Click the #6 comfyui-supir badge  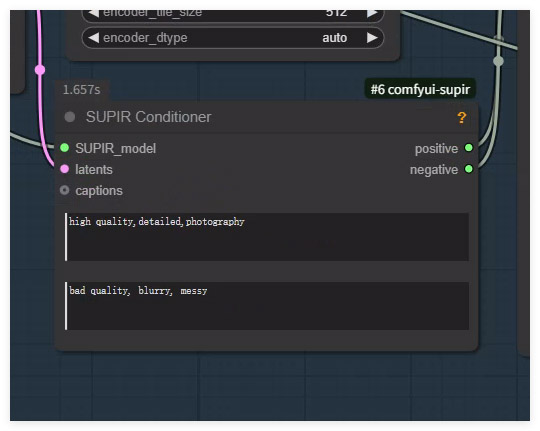420,89
